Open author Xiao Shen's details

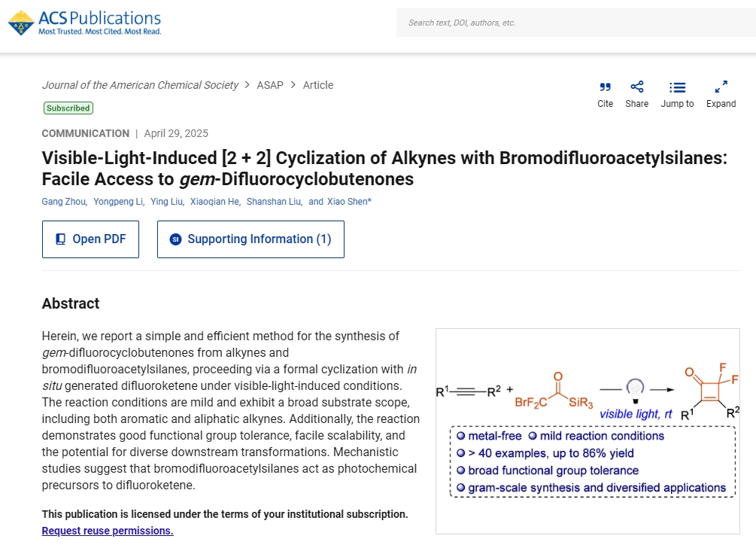click(348, 202)
